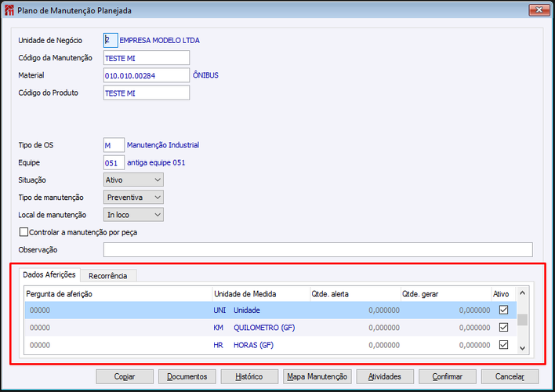
Task: Open the Situação dropdown
Action: coord(133,180)
